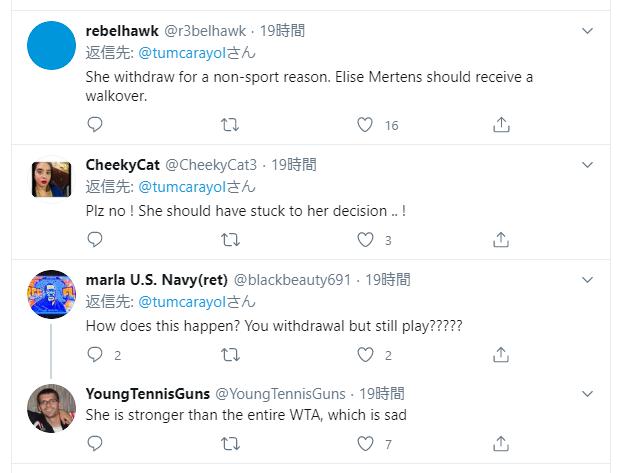This screenshot has height=473, width=621.
Task: Open rebelhawk's blue profile avatar
Action: click(x=52, y=46)
